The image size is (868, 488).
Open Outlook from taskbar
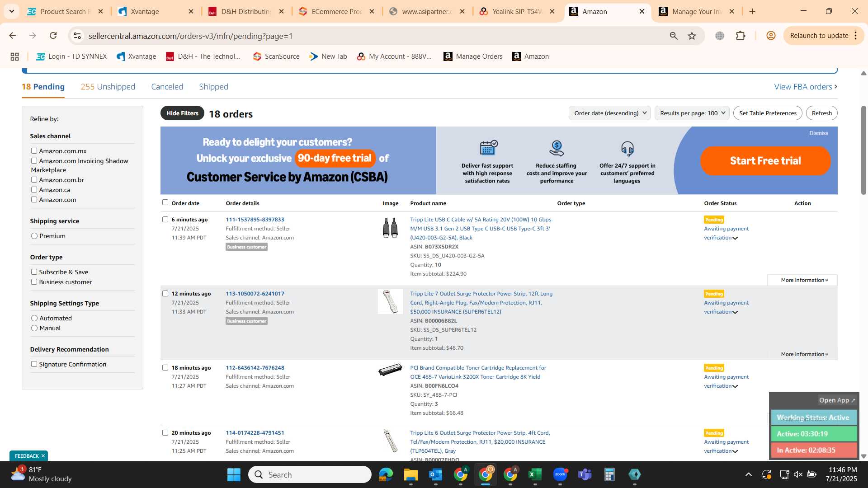coord(435,474)
